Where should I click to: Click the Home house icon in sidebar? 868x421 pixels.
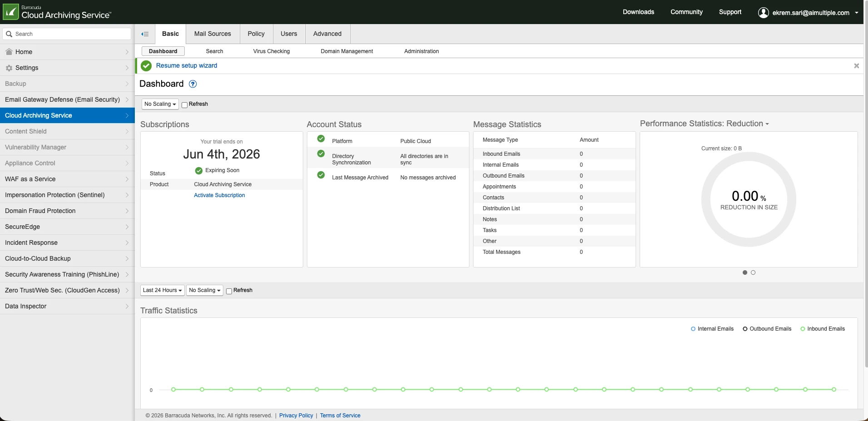pyautogui.click(x=9, y=52)
